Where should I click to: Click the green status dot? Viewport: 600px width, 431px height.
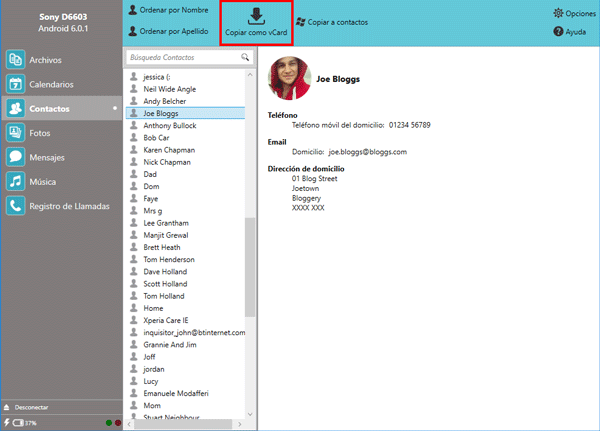click(x=109, y=423)
